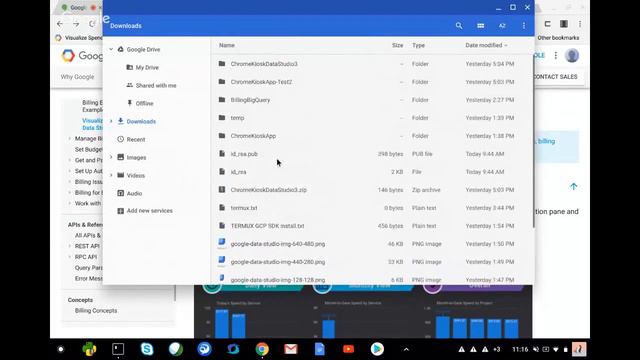Select BillingBigQuery folder

coord(371,100)
